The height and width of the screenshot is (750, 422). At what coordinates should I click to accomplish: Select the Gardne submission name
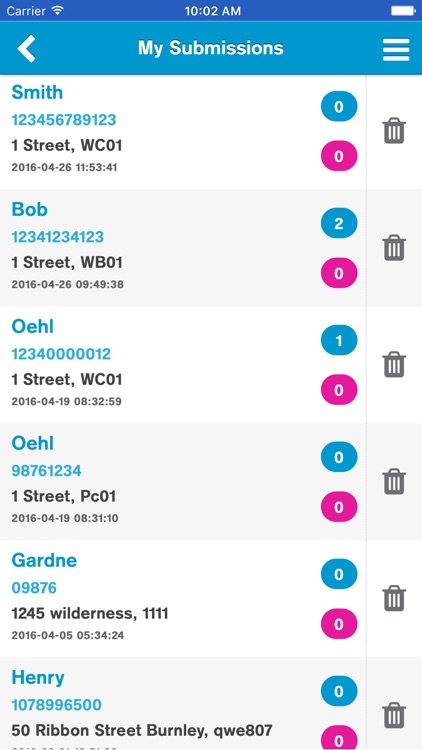(x=44, y=560)
